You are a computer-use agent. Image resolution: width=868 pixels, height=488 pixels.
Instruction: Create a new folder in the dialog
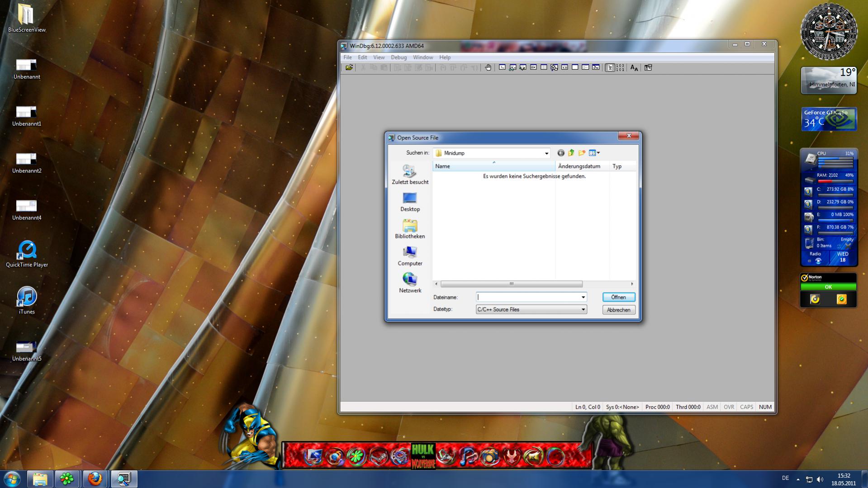(582, 153)
